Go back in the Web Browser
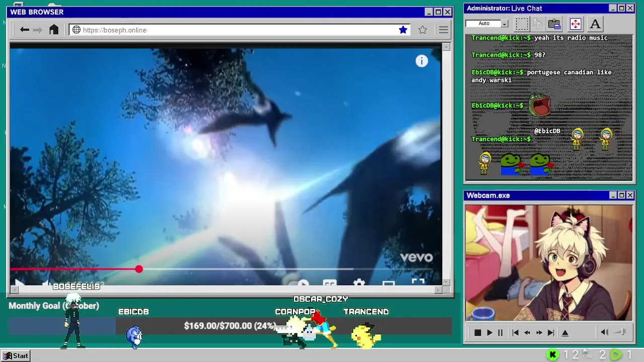 (x=24, y=30)
